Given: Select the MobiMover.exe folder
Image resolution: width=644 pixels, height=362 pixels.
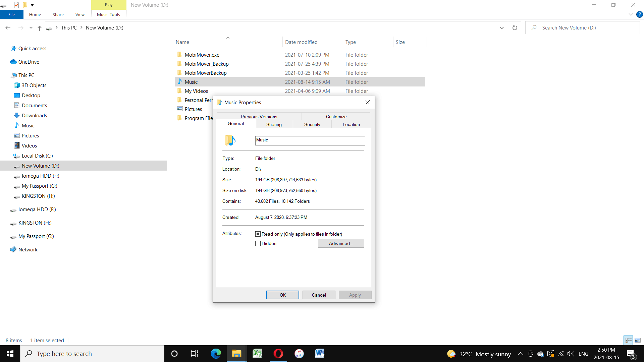Looking at the screenshot, I should point(202,55).
